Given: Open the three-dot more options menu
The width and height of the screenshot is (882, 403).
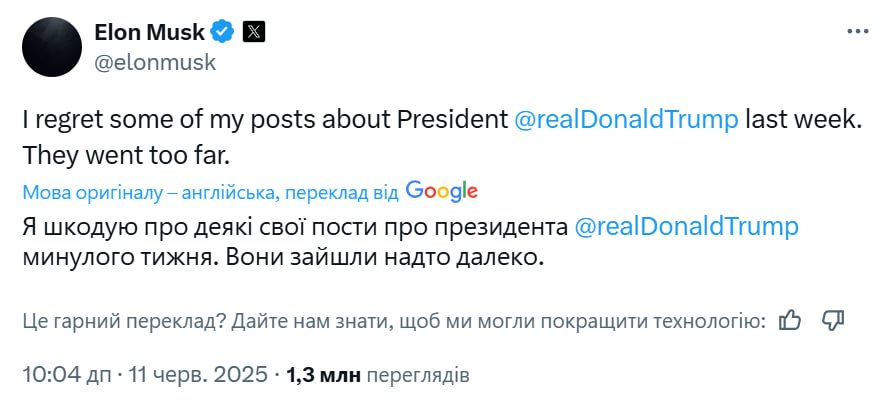Looking at the screenshot, I should click(x=857, y=32).
